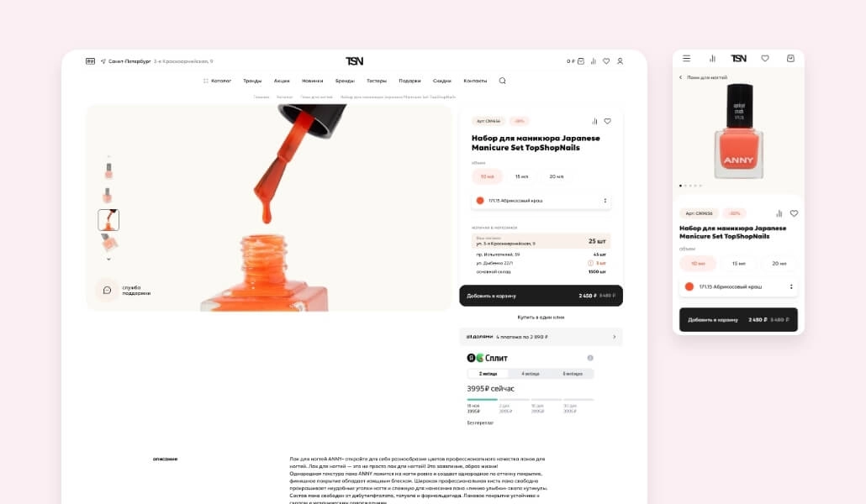Viewport: 866px width, 504px height.
Task: Click the Купить в один клик link
Action: point(541,318)
